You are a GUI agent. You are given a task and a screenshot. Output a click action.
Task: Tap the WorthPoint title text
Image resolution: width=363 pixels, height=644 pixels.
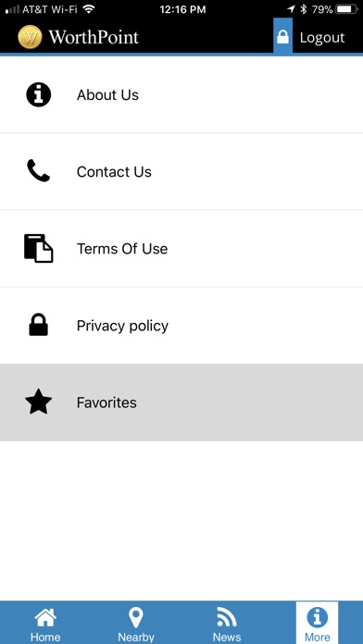(x=94, y=37)
